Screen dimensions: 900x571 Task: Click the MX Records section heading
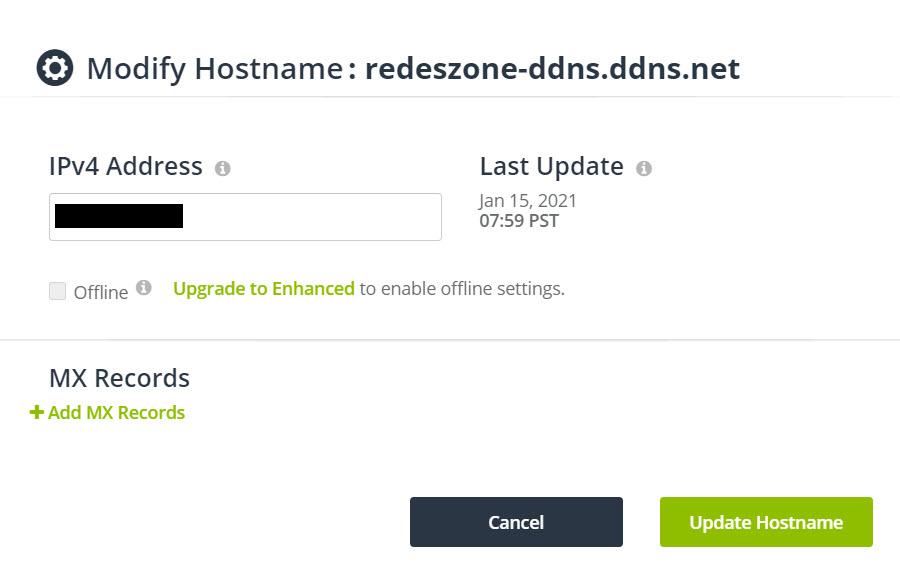coord(119,378)
